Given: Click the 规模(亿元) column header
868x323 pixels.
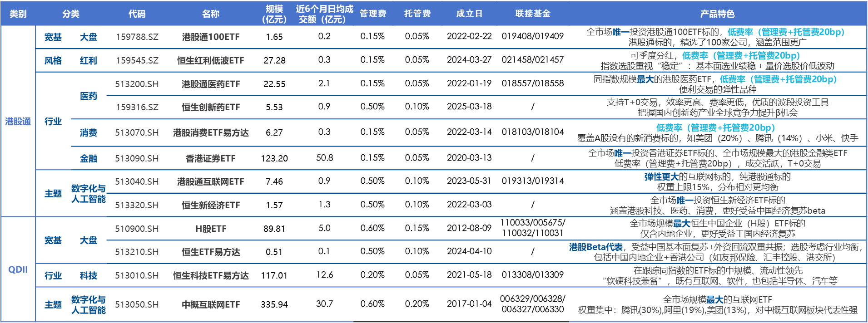Looking at the screenshot, I should click(x=274, y=14).
